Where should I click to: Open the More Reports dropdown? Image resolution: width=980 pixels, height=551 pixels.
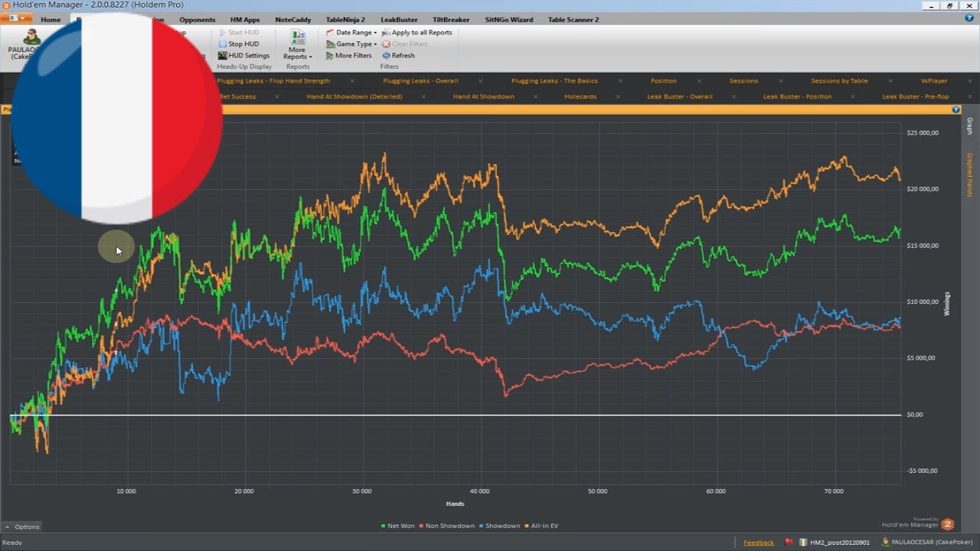[297, 45]
